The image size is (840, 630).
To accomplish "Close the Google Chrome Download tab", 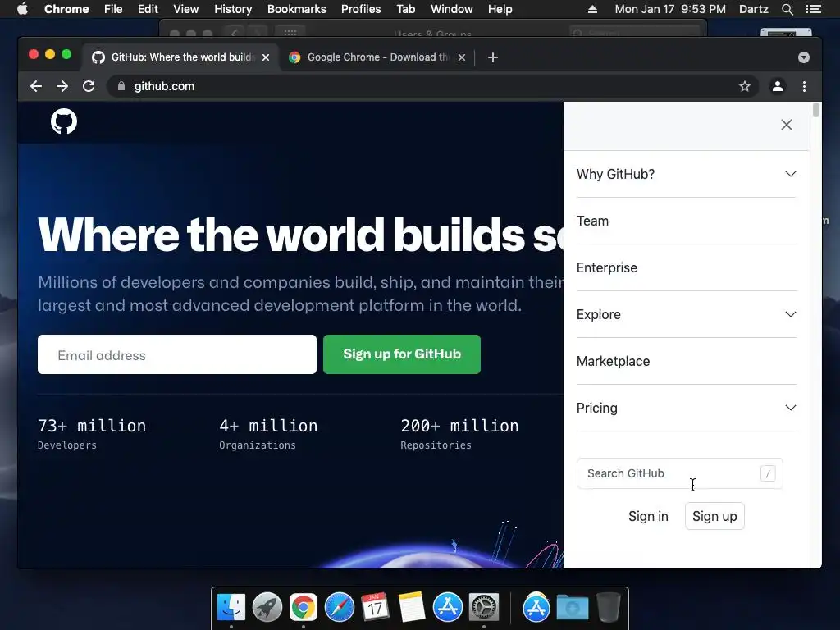I will (462, 57).
